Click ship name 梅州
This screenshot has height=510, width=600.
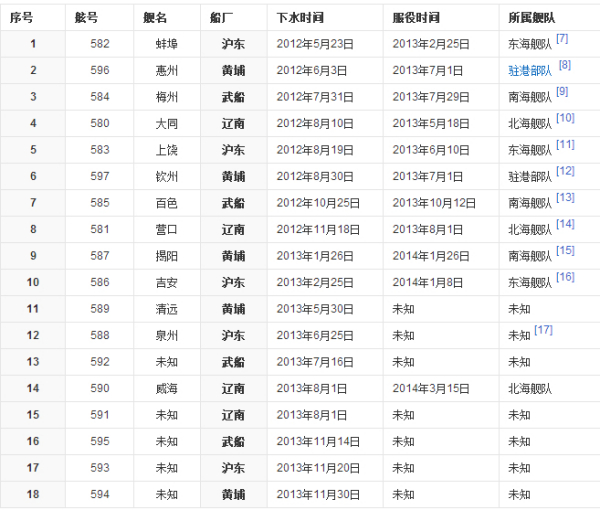coord(166,97)
